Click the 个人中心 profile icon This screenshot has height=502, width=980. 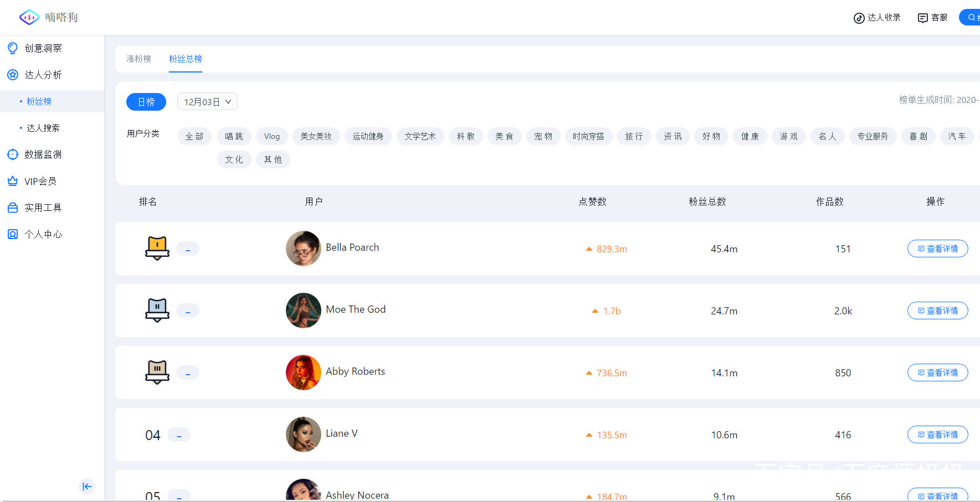(13, 234)
